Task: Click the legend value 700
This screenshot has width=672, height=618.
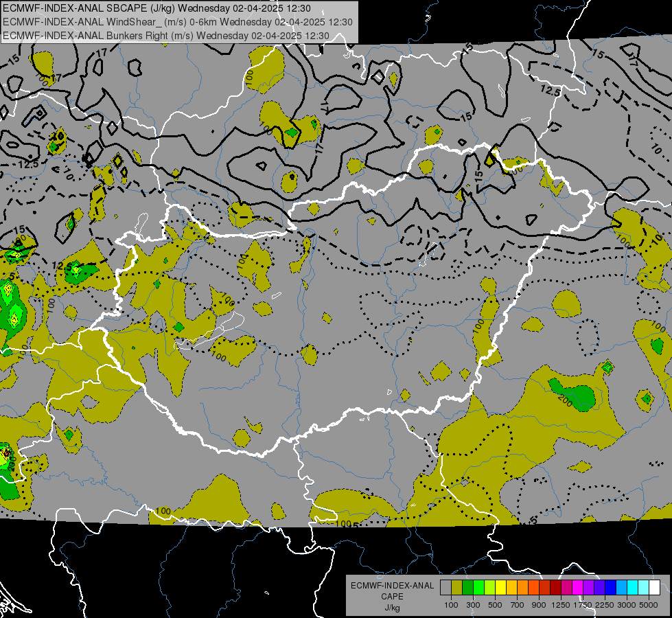Action: pyautogui.click(x=518, y=605)
